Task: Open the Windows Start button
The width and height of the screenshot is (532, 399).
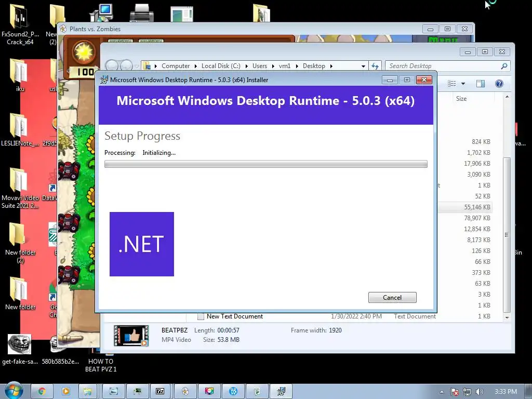Action: click(x=14, y=391)
